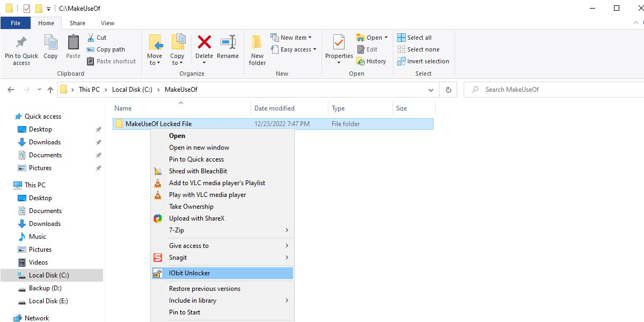Go up one folder level arrow
Screen dimensions: 644x322
50,90
